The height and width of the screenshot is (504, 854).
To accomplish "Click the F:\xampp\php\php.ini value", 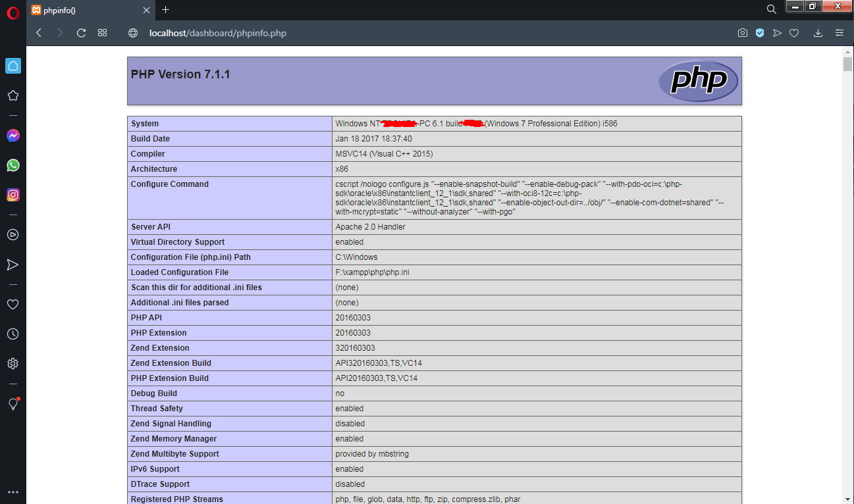I will [372, 272].
